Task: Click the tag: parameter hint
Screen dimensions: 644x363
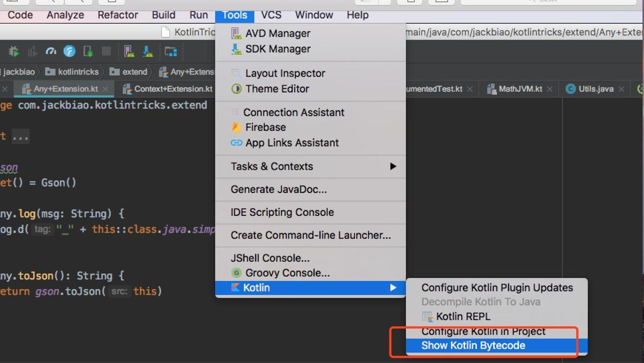Action: point(43,229)
